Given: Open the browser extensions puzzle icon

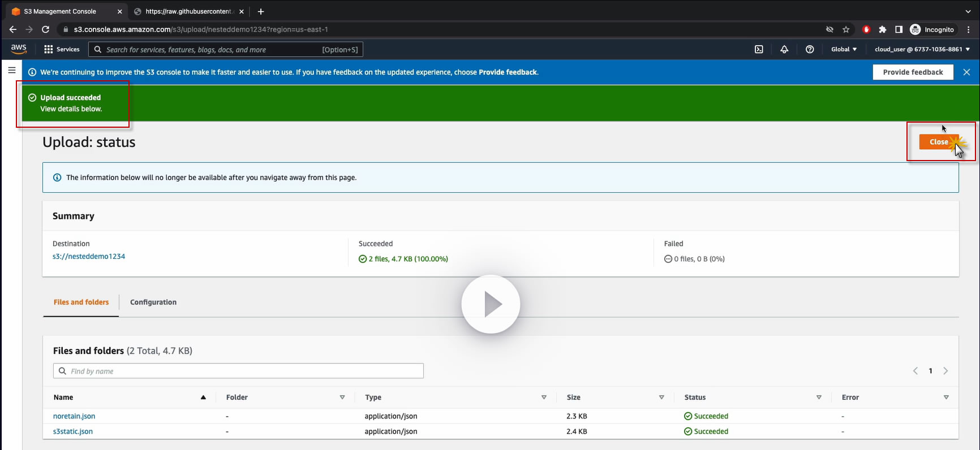Looking at the screenshot, I should pos(882,29).
